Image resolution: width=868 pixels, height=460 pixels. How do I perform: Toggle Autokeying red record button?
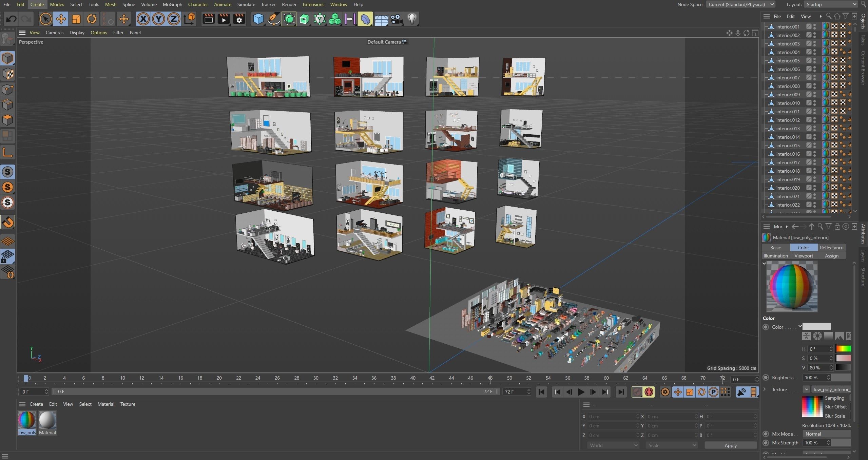click(649, 392)
